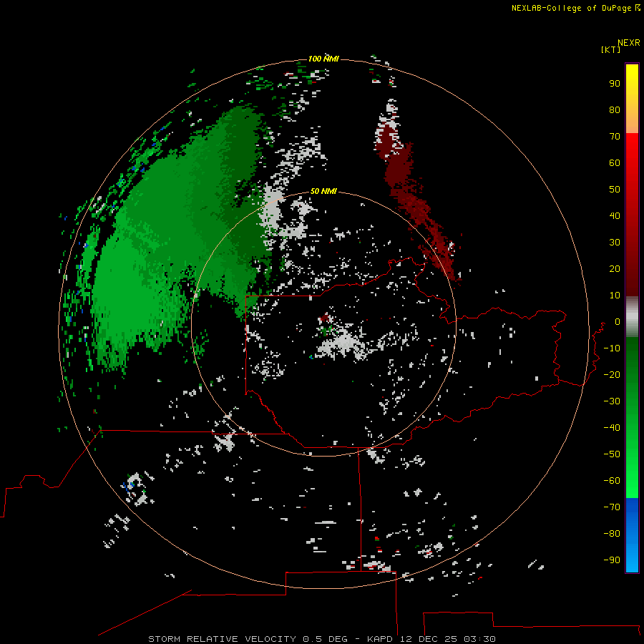Click the bright red segment of color bar
Viewport: 644px width, 644px height.
tap(632, 165)
